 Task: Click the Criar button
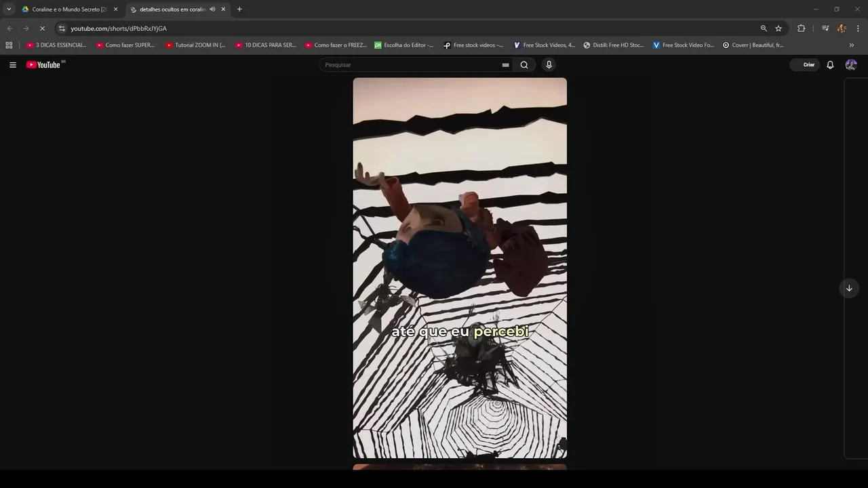[804, 65]
